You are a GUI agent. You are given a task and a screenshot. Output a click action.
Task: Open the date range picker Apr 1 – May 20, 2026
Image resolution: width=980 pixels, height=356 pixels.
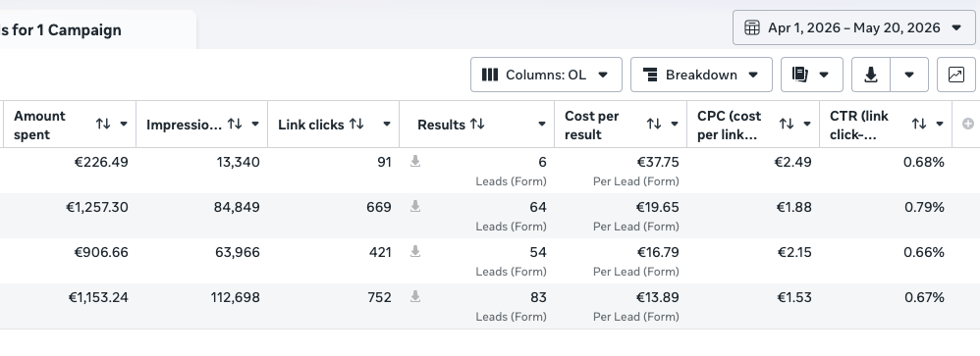click(x=853, y=27)
